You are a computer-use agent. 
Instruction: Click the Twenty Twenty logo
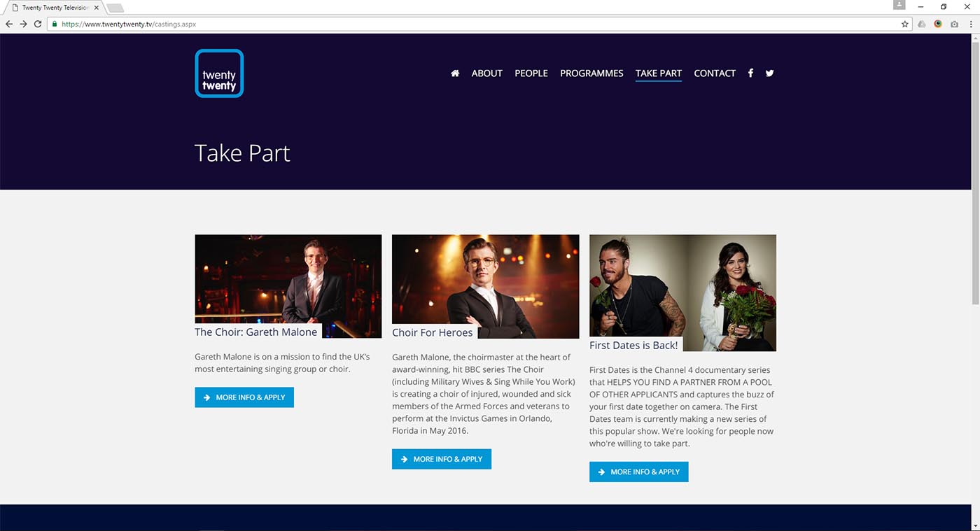[219, 73]
